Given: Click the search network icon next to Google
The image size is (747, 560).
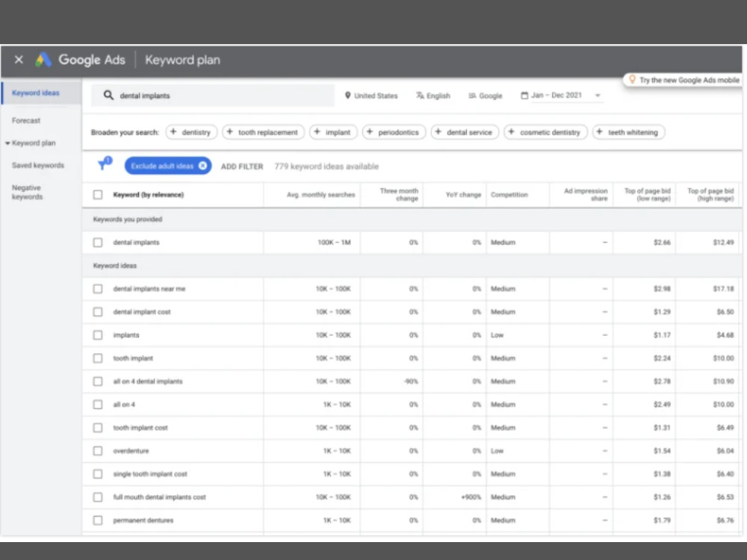Looking at the screenshot, I should coord(472,96).
